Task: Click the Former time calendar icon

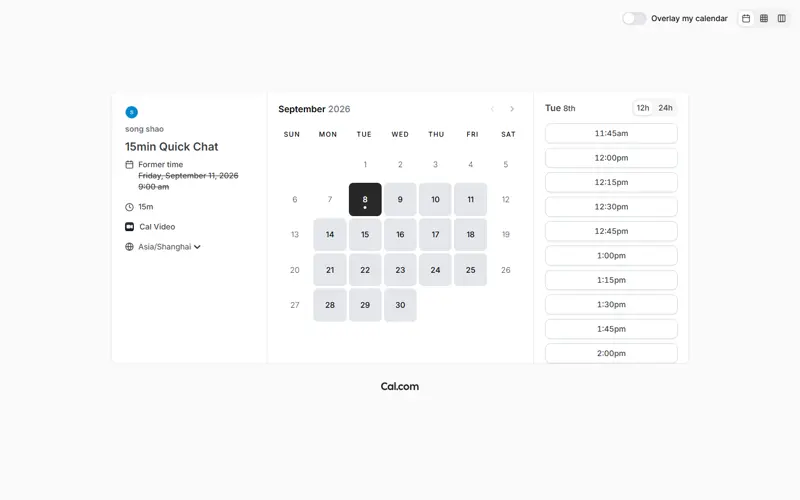Action: (x=130, y=164)
